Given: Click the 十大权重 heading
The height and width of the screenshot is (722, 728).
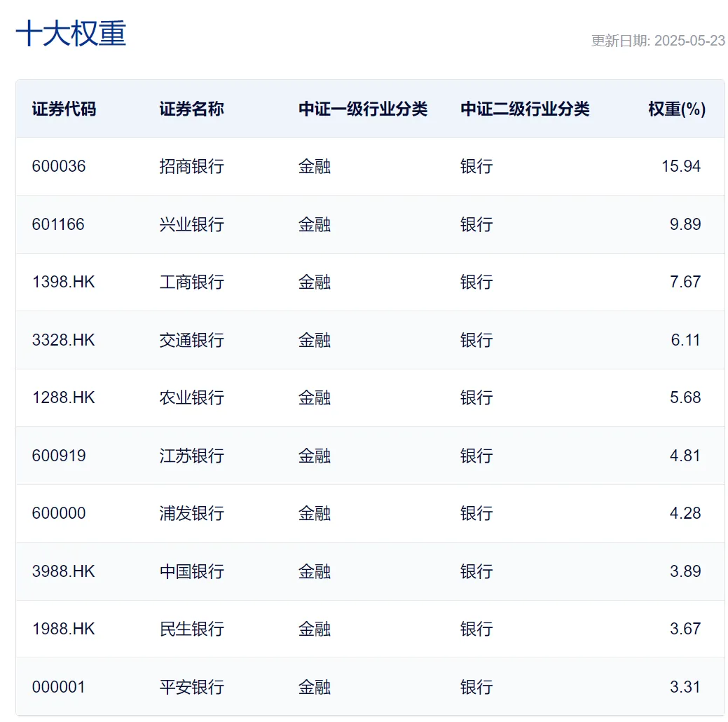Looking at the screenshot, I should (x=71, y=34).
